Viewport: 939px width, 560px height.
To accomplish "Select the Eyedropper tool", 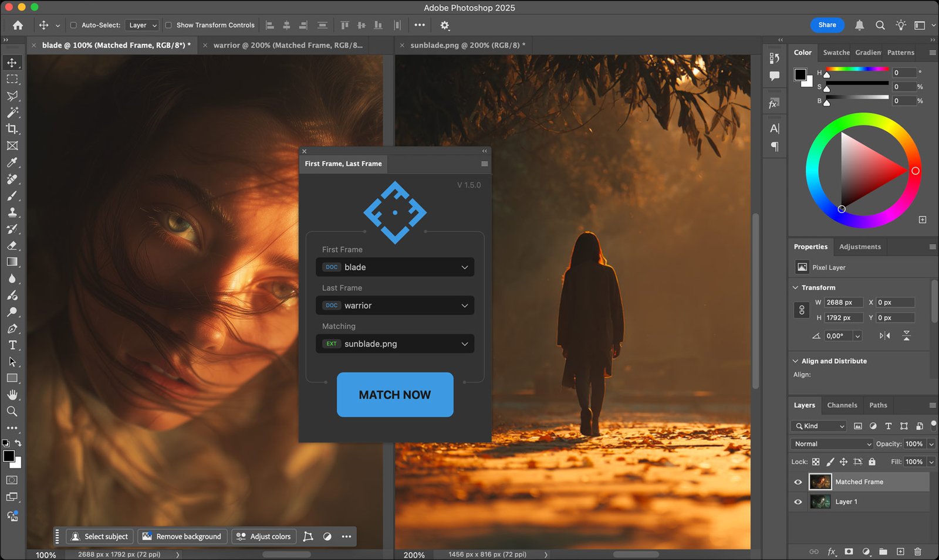I will [x=12, y=162].
